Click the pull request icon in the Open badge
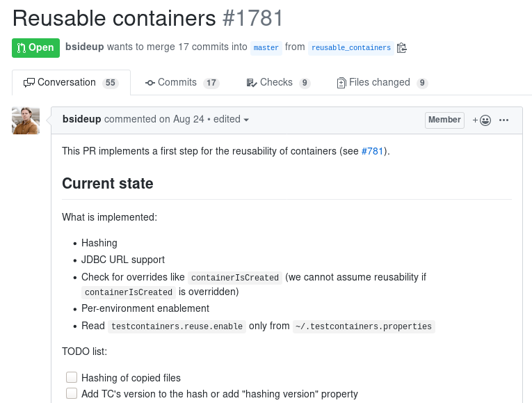This screenshot has width=532, height=403. [x=22, y=48]
